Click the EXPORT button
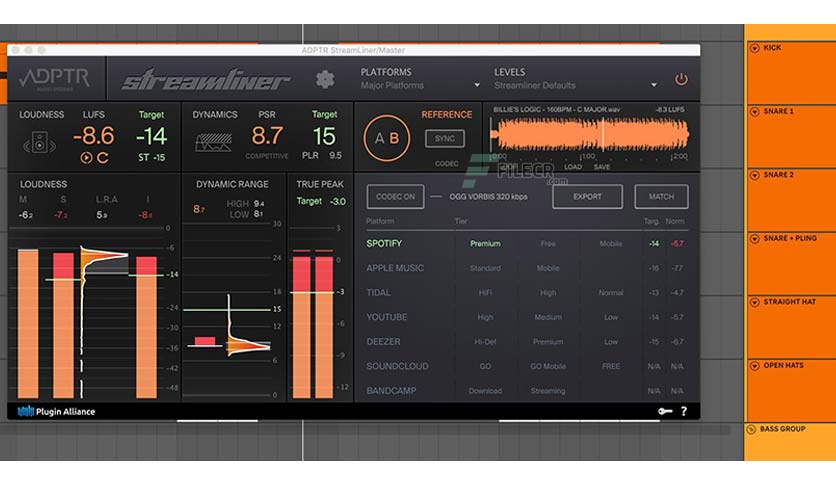836x484 pixels. (587, 197)
